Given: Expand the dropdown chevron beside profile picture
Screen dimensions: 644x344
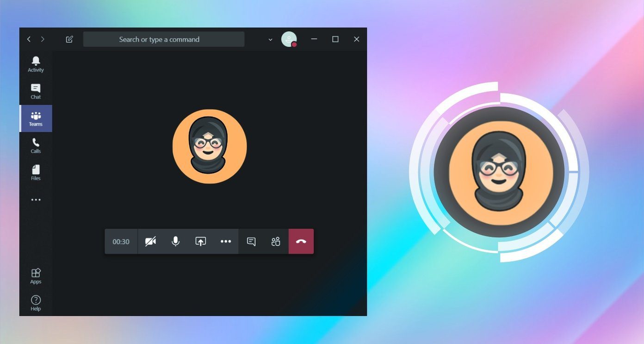Looking at the screenshot, I should (271, 39).
